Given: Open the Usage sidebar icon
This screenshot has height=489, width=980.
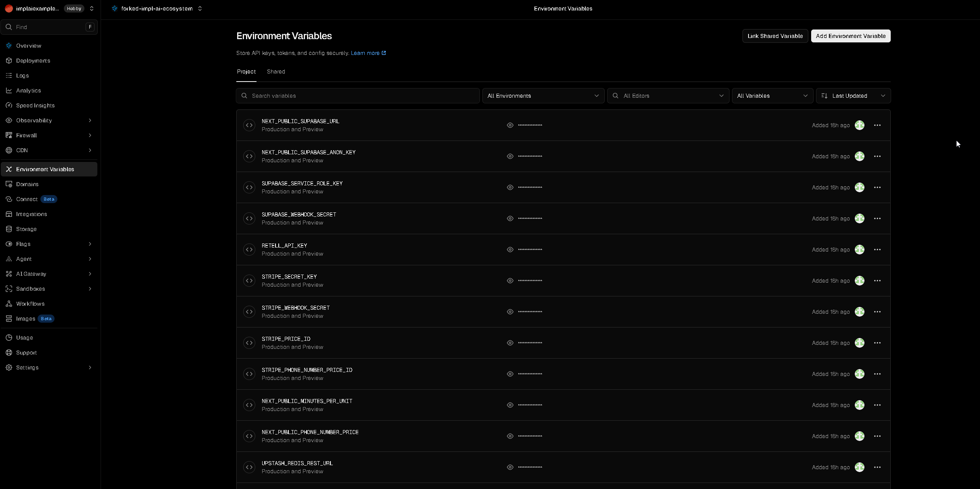Looking at the screenshot, I should click(x=9, y=338).
